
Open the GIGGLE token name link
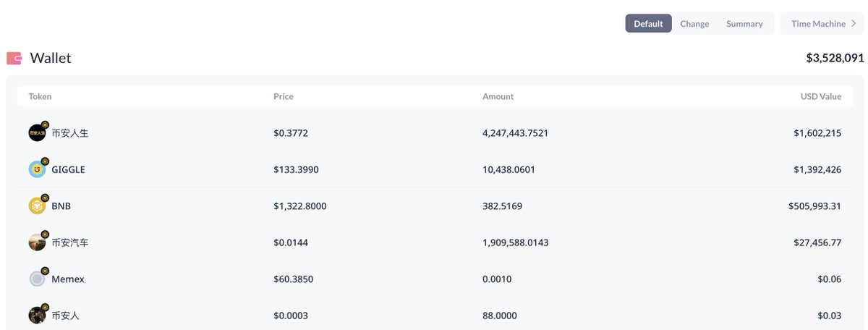point(68,169)
